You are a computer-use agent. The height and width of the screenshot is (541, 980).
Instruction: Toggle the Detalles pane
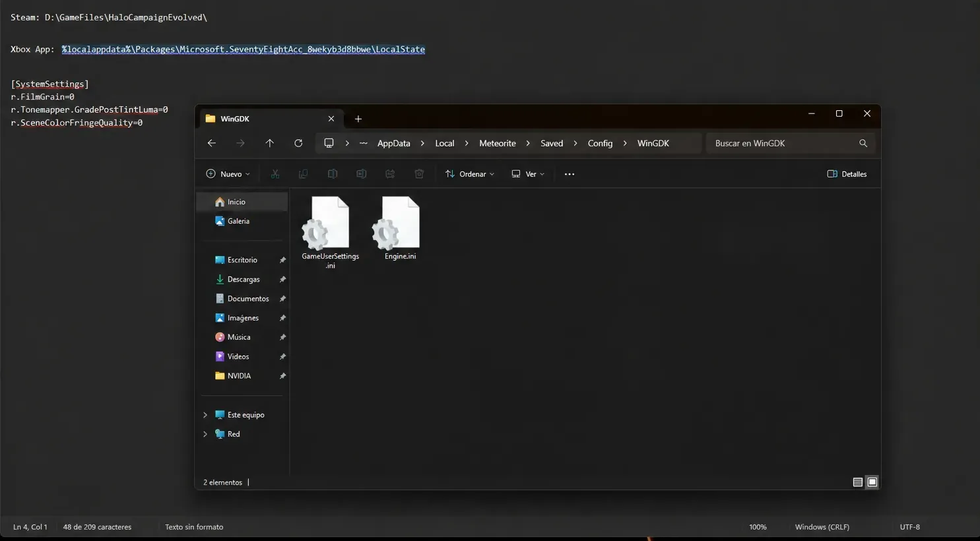click(847, 174)
